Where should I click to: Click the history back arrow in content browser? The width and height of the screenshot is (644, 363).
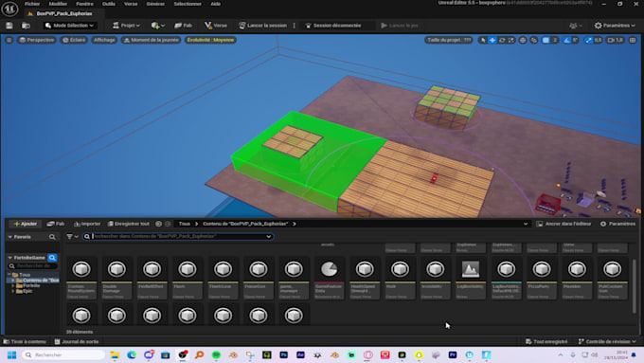(158, 224)
